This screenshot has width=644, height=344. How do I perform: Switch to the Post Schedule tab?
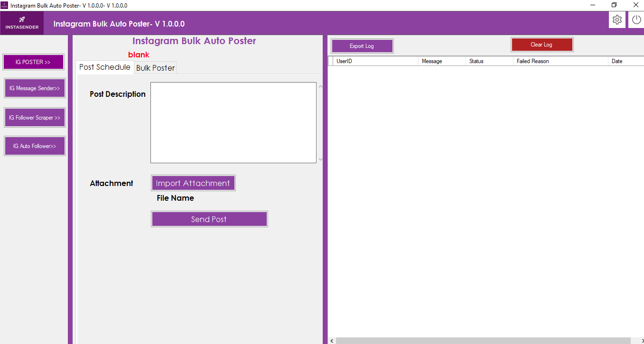point(105,67)
